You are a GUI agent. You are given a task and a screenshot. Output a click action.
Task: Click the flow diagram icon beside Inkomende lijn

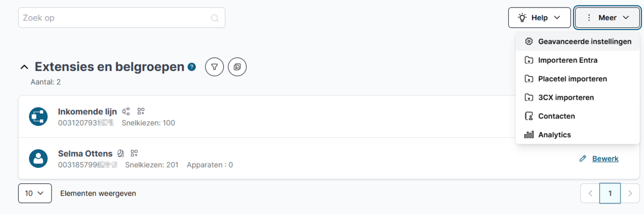tap(126, 112)
